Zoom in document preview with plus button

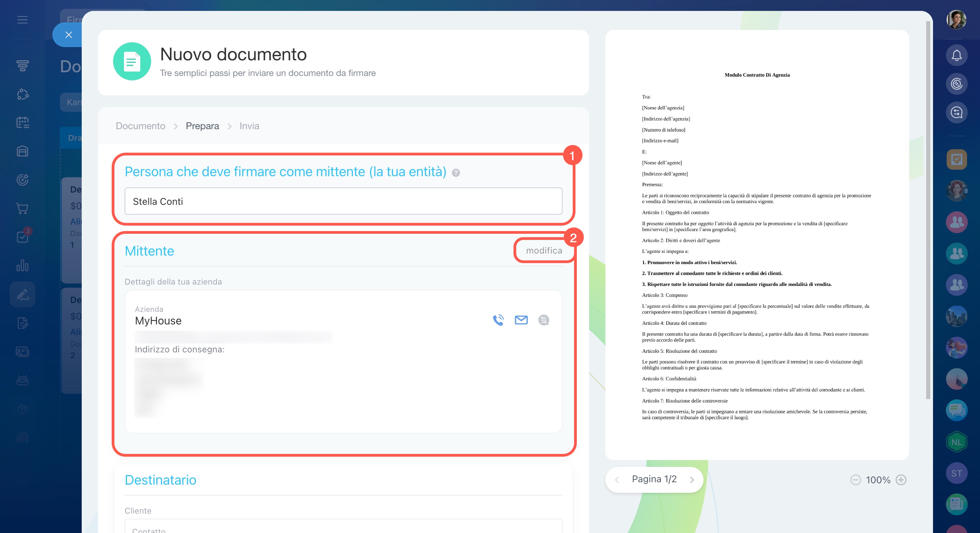pyautogui.click(x=901, y=480)
